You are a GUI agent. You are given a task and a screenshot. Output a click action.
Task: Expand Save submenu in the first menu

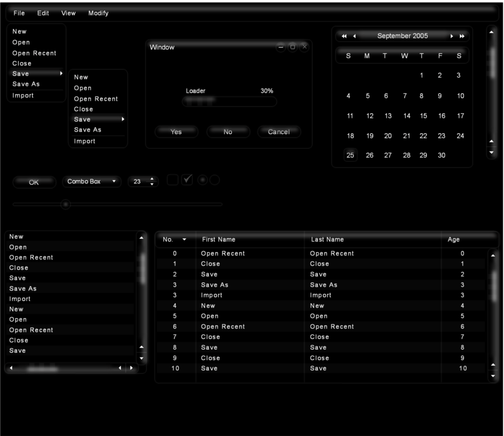point(37,74)
